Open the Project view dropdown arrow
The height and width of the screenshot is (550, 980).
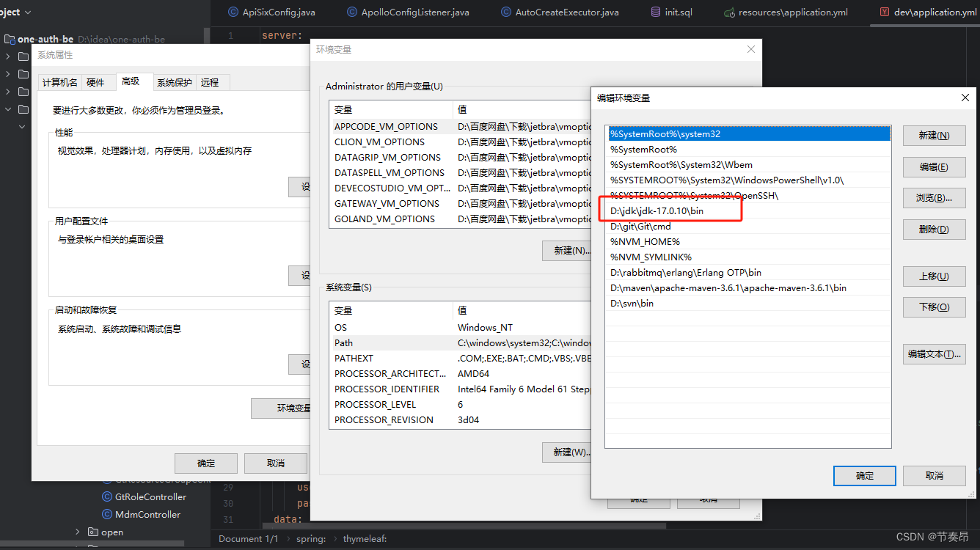pyautogui.click(x=28, y=12)
